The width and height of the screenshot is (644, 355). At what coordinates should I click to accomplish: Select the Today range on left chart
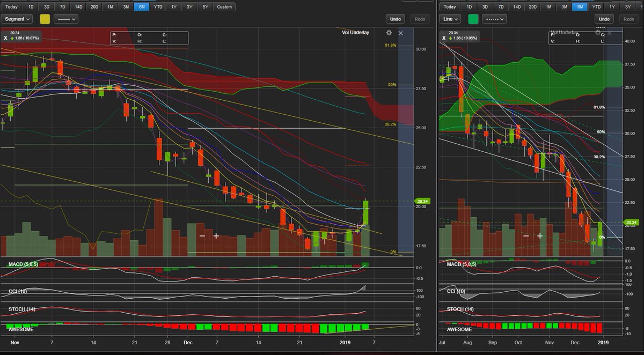(11, 6)
